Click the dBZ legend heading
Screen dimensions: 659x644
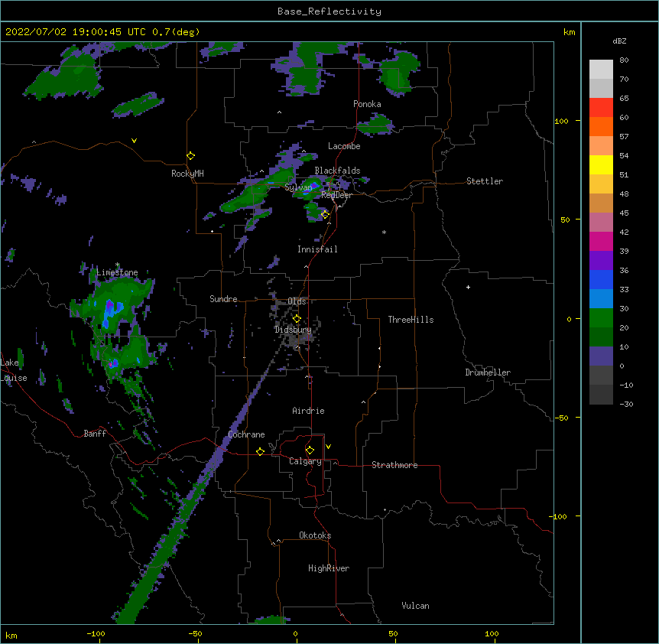coord(619,41)
